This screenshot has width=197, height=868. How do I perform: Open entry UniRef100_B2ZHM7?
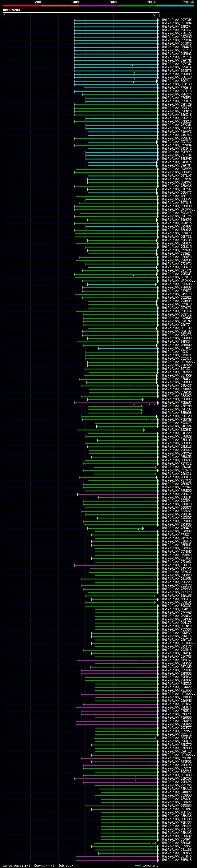(177, 430)
